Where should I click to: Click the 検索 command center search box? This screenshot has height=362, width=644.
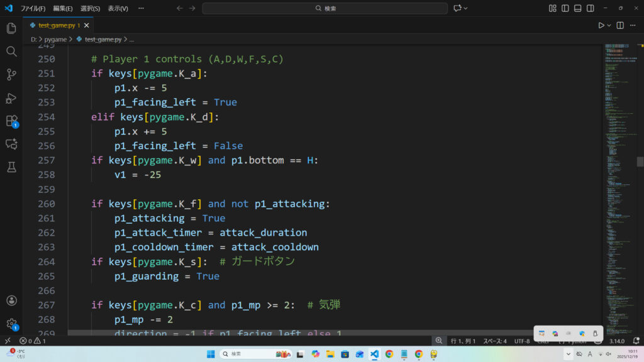[325, 8]
